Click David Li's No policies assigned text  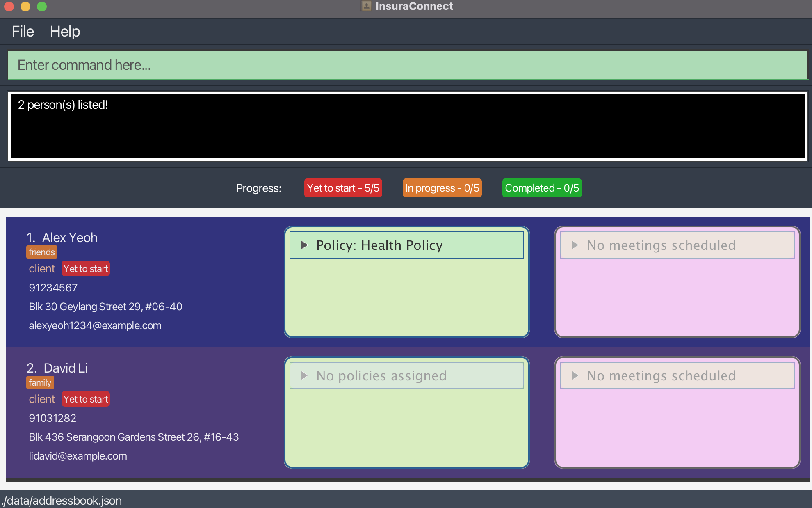(381, 375)
